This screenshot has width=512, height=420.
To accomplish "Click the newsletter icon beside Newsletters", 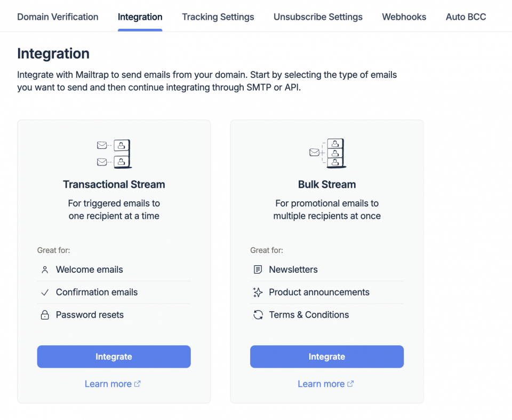I will (258, 270).
